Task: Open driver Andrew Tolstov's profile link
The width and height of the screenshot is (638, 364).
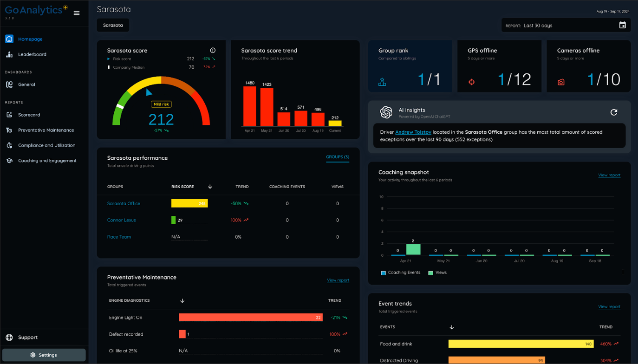Action: point(413,131)
